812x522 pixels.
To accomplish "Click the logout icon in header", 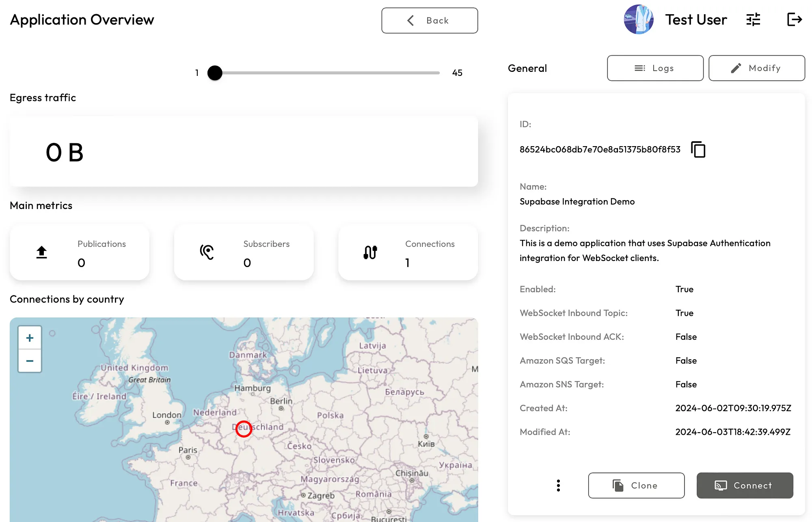I will (x=794, y=19).
